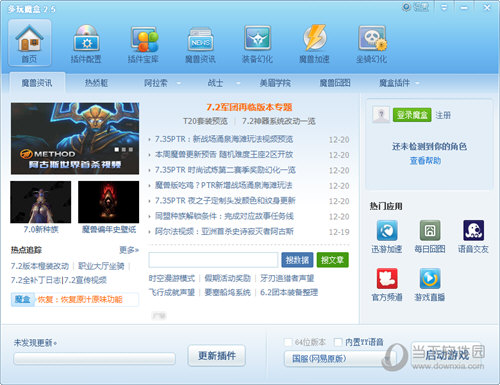Open the title bar menu arrow button
The image size is (500, 385).
[444, 7]
